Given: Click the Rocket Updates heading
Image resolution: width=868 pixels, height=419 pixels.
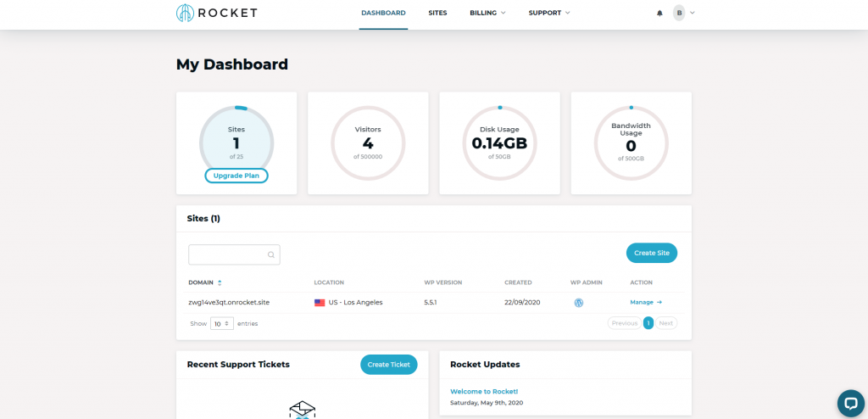Looking at the screenshot, I should tap(485, 365).
